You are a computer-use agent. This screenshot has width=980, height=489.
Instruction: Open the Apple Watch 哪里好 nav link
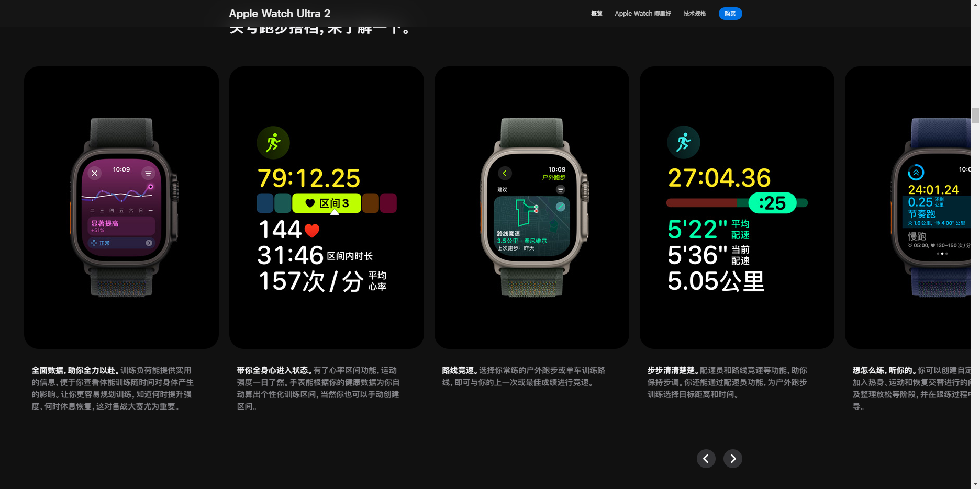(642, 14)
